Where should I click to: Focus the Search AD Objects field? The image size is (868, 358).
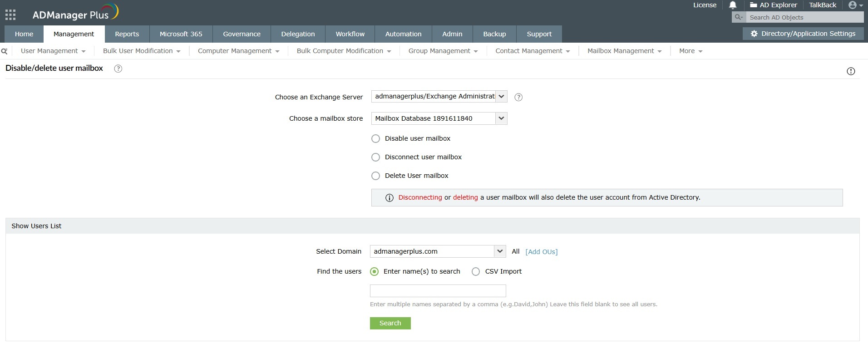tap(805, 17)
